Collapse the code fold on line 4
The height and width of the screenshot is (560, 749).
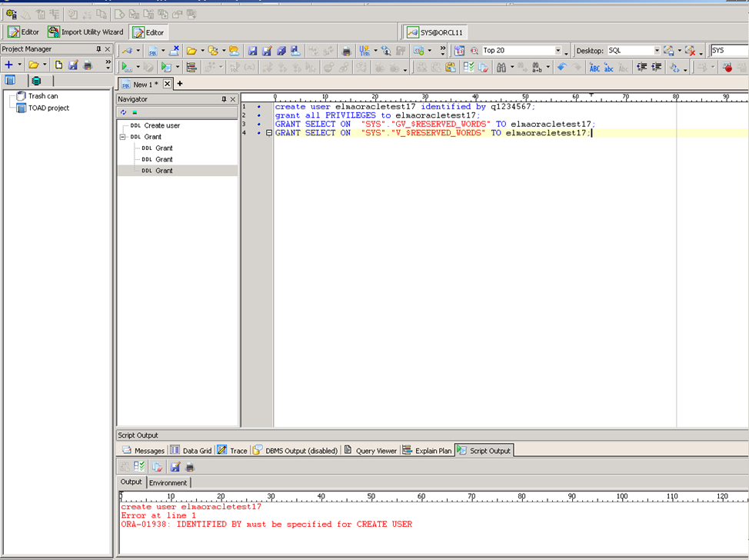(268, 133)
